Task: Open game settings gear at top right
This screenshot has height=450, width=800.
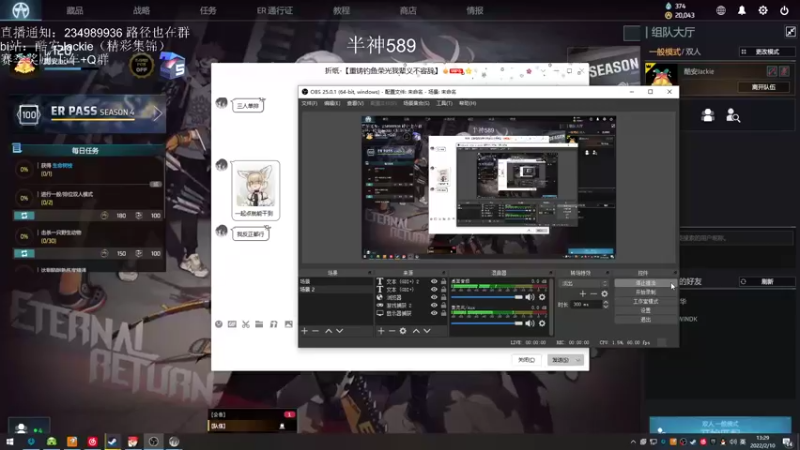Action: click(763, 10)
